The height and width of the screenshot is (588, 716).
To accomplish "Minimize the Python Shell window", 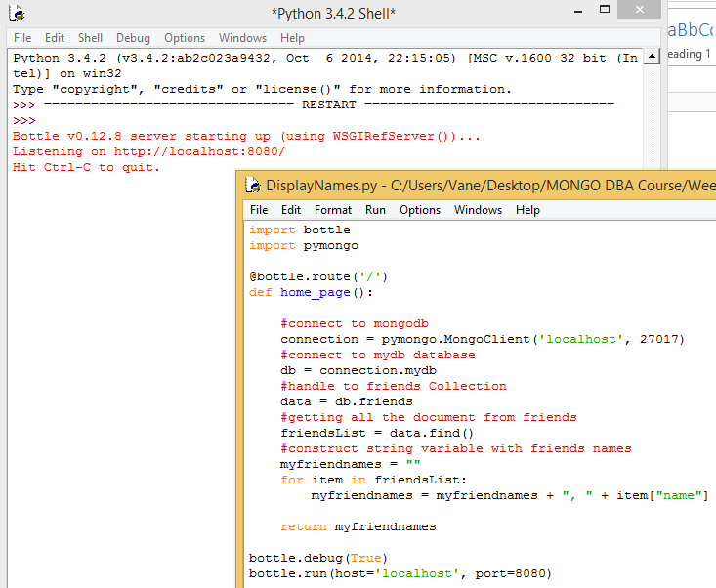I will (x=578, y=11).
